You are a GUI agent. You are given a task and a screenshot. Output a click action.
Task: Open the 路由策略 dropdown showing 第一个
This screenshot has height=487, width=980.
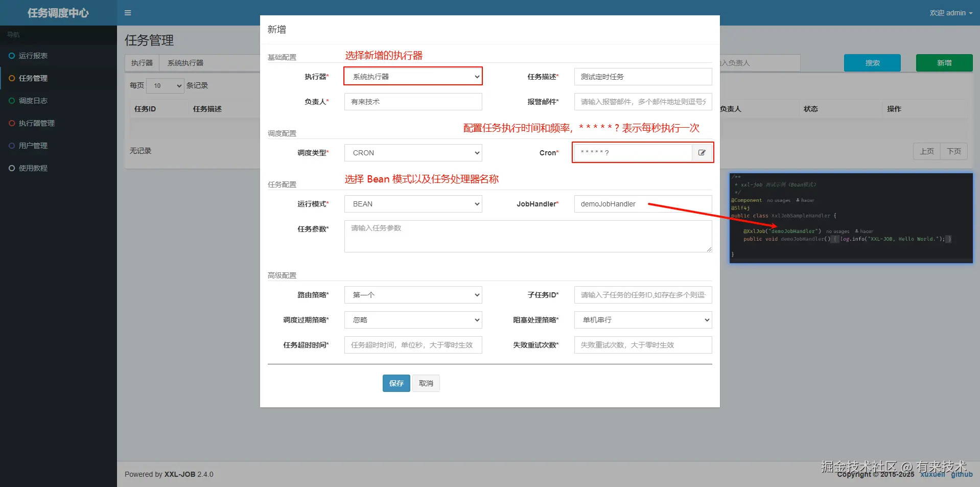click(x=413, y=295)
